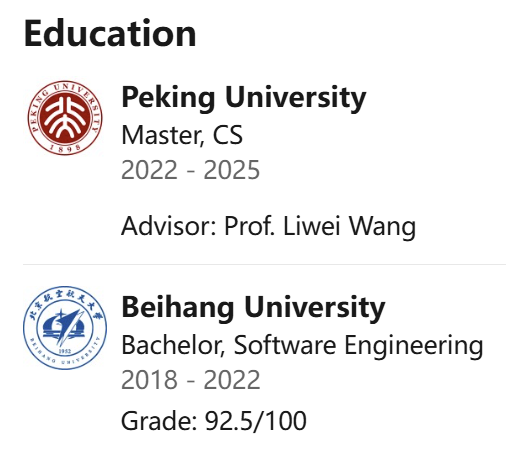The height and width of the screenshot is (455, 506).
Task: Select the Master, CS degree text
Action: (x=182, y=135)
